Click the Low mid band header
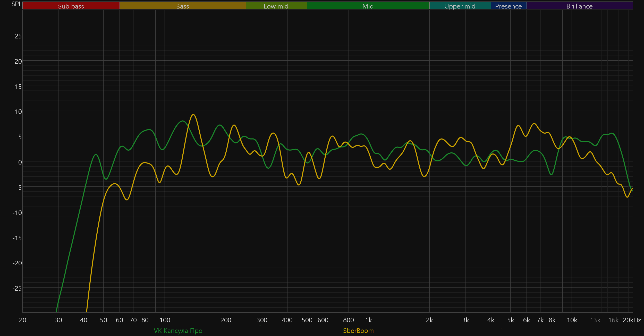 click(x=276, y=6)
